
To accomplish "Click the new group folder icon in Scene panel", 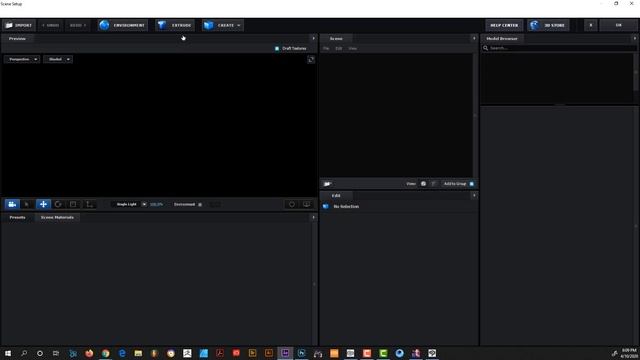I will [x=327, y=184].
